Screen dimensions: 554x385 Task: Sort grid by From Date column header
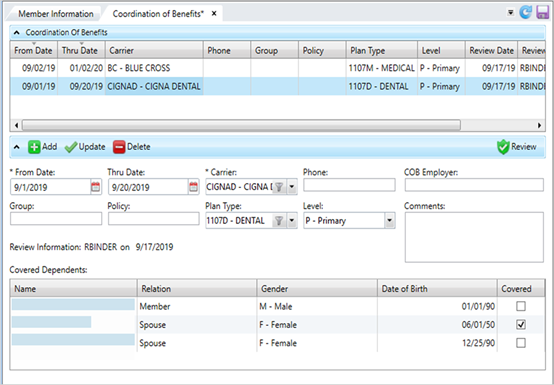point(34,50)
